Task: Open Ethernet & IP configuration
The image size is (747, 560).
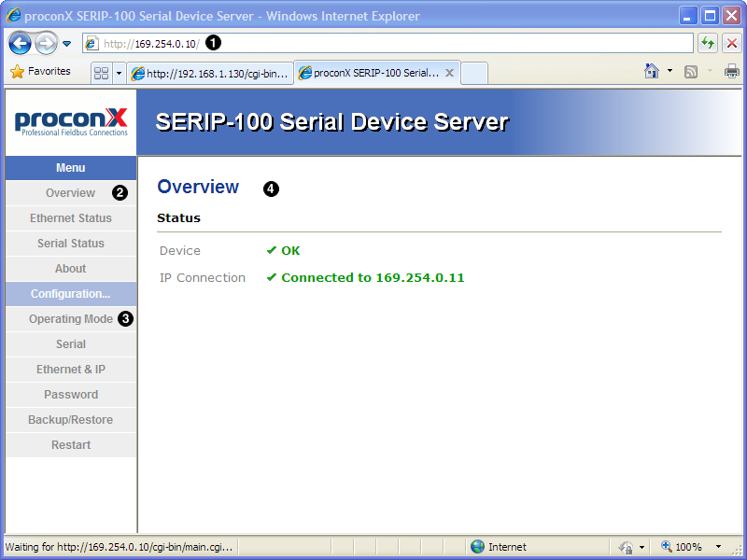Action: pyautogui.click(x=71, y=370)
